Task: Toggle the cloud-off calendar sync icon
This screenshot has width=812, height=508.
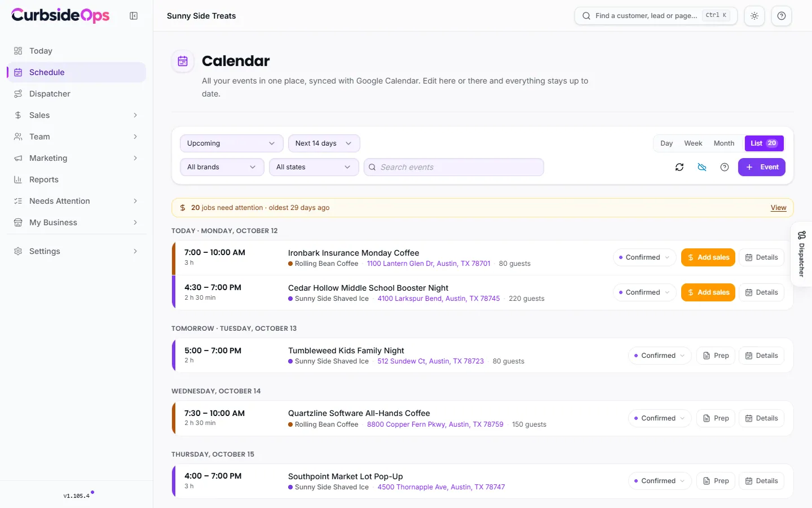Action: coord(702,167)
